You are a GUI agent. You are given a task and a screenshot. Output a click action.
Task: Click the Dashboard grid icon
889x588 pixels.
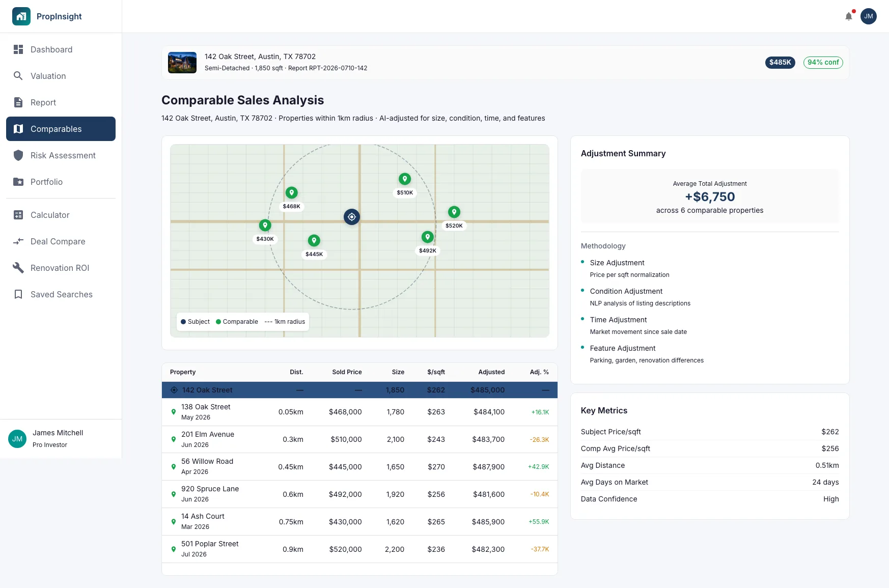coord(18,49)
